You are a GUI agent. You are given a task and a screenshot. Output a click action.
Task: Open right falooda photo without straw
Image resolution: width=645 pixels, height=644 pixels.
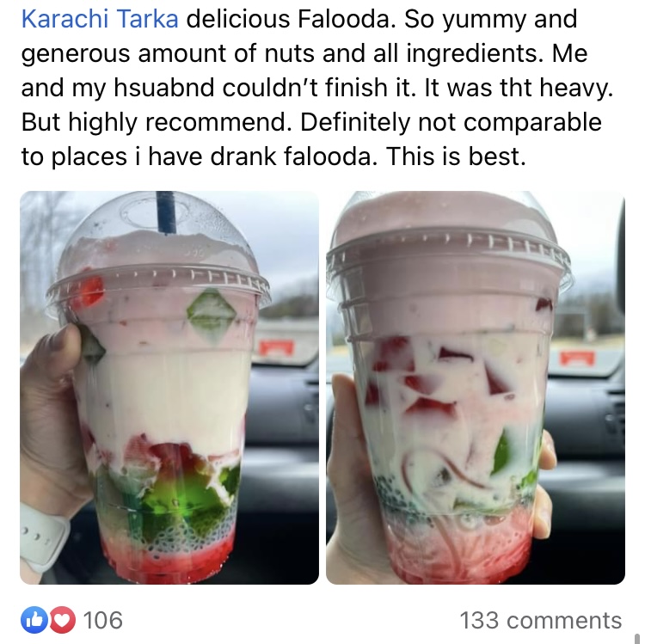click(x=476, y=388)
